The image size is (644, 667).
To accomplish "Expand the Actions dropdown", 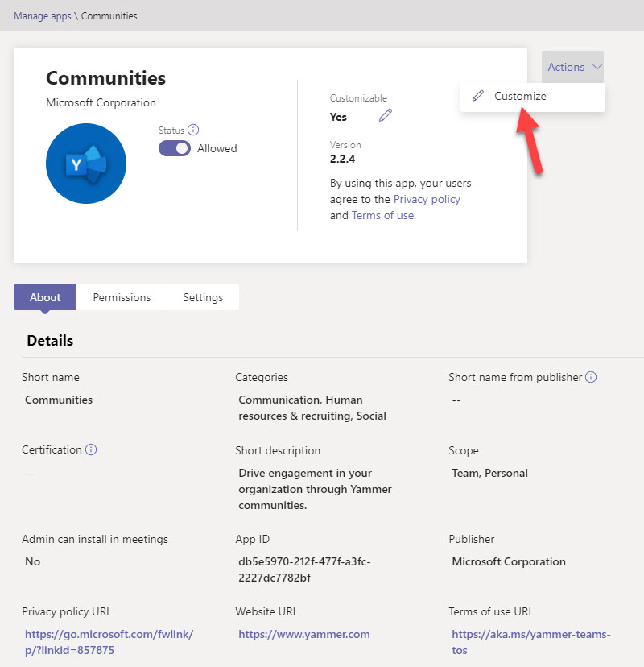I will click(573, 67).
